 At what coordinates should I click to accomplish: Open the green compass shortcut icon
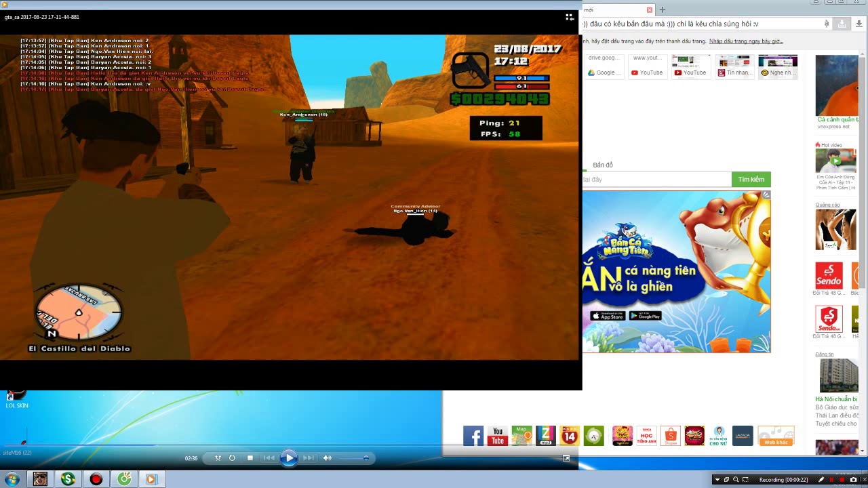[594, 436]
